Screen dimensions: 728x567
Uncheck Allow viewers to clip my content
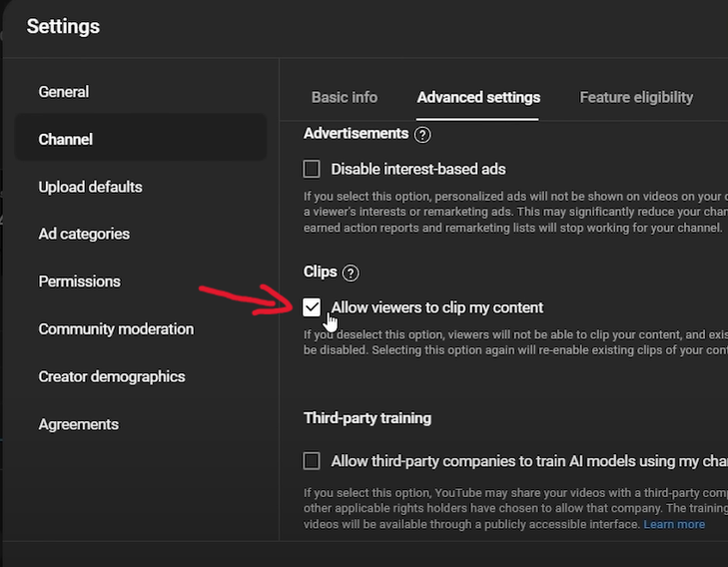click(312, 306)
